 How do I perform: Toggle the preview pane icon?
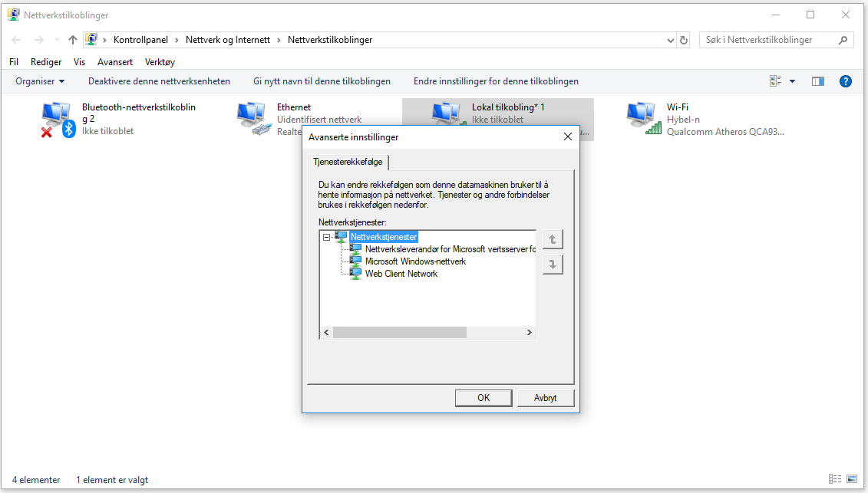point(817,81)
